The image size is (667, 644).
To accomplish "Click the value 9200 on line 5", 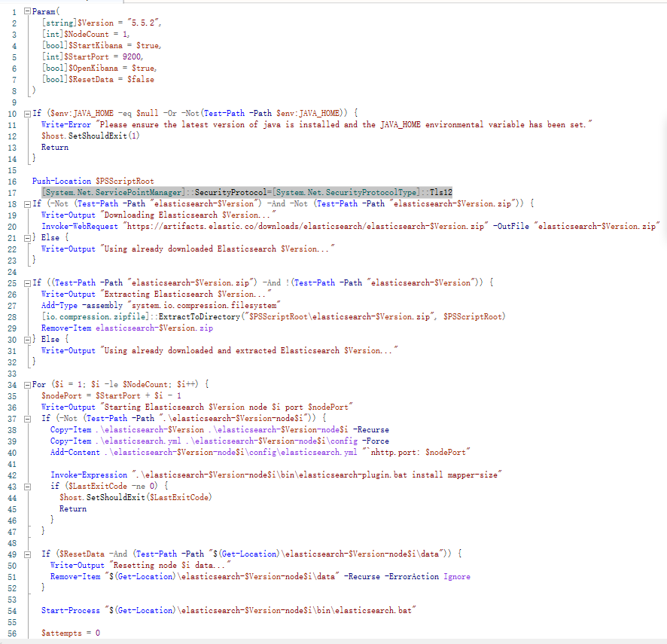I will pos(132,56).
